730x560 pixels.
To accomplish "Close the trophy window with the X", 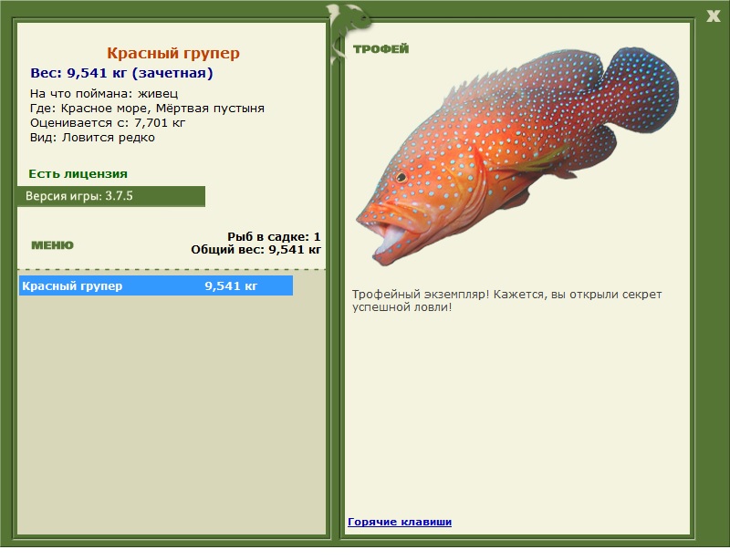I will (x=713, y=16).
